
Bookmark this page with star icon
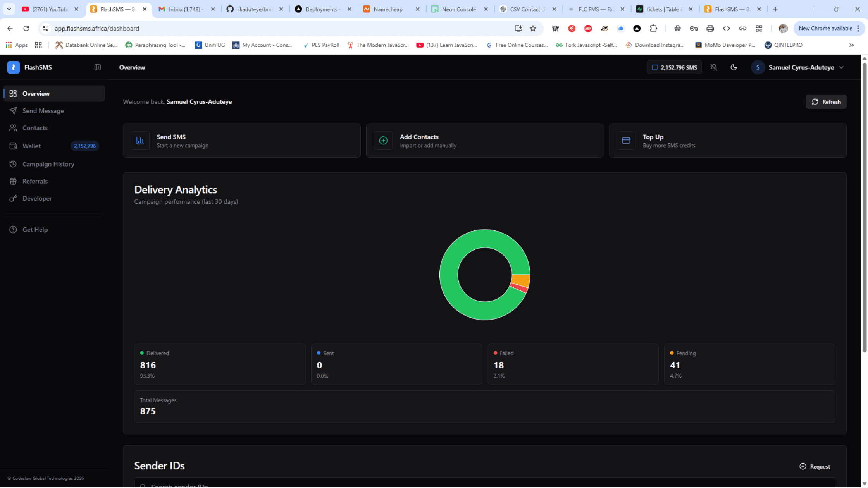pyautogui.click(x=533, y=28)
